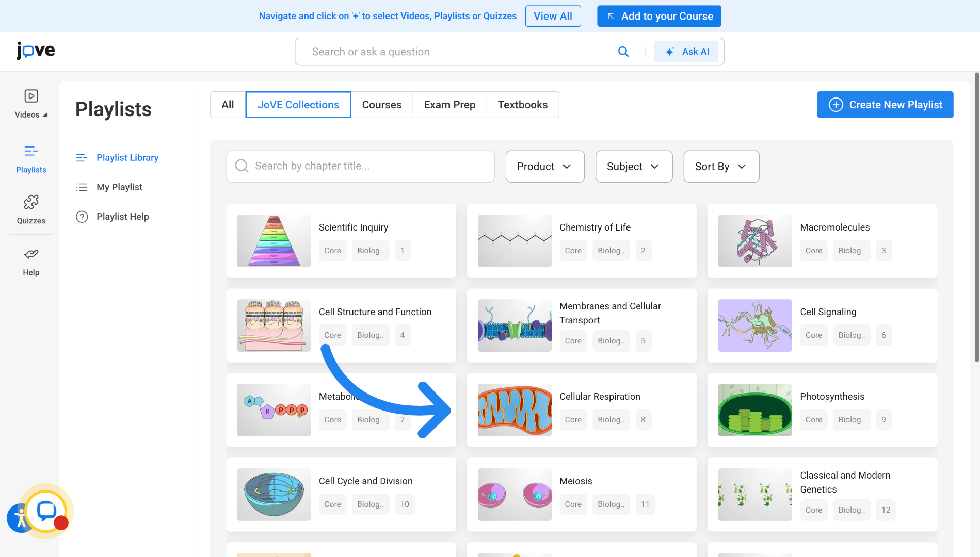The image size is (980, 557).
Task: Open the chat support bubble icon
Action: [x=46, y=511]
